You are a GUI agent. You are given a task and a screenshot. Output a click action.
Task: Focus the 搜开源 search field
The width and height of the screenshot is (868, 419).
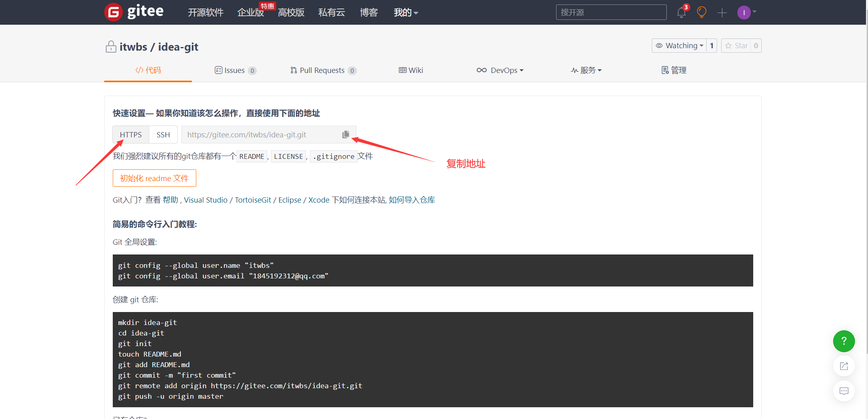(x=611, y=12)
